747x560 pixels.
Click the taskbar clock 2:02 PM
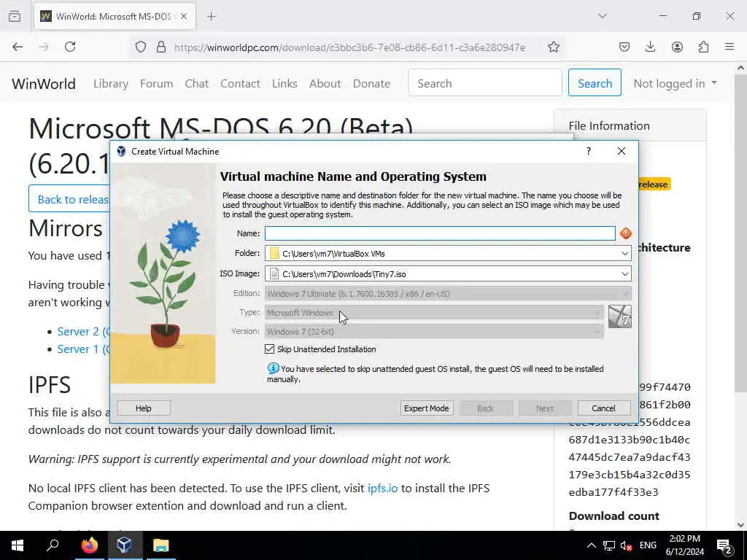point(684,545)
